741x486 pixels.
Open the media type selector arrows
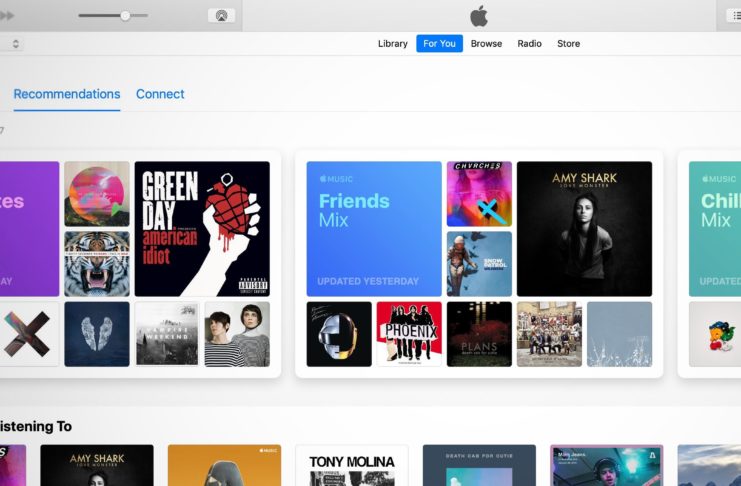(16, 44)
